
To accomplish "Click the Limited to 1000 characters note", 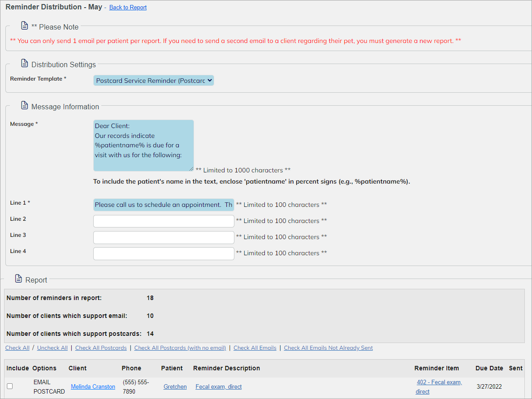I will click(243, 170).
